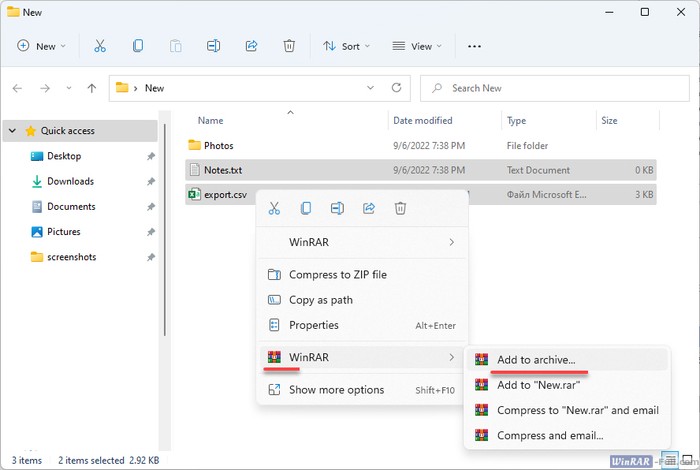Collapse the Quick access tree section

(13, 131)
